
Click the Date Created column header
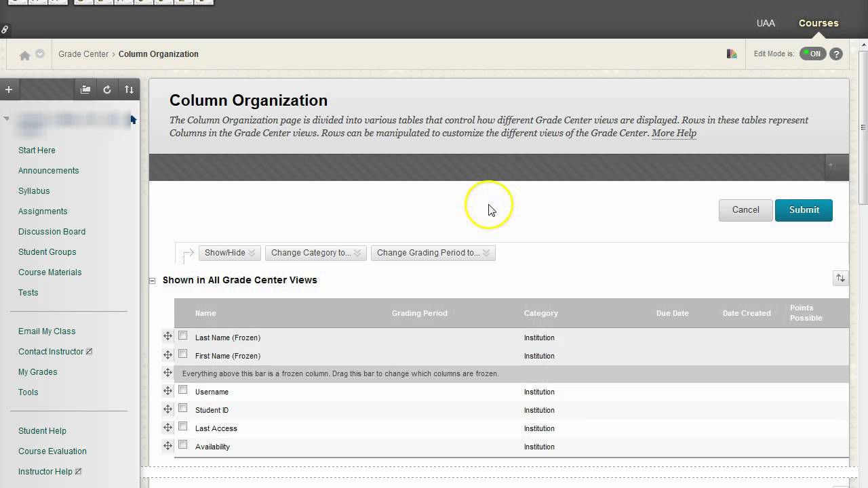coord(747,313)
